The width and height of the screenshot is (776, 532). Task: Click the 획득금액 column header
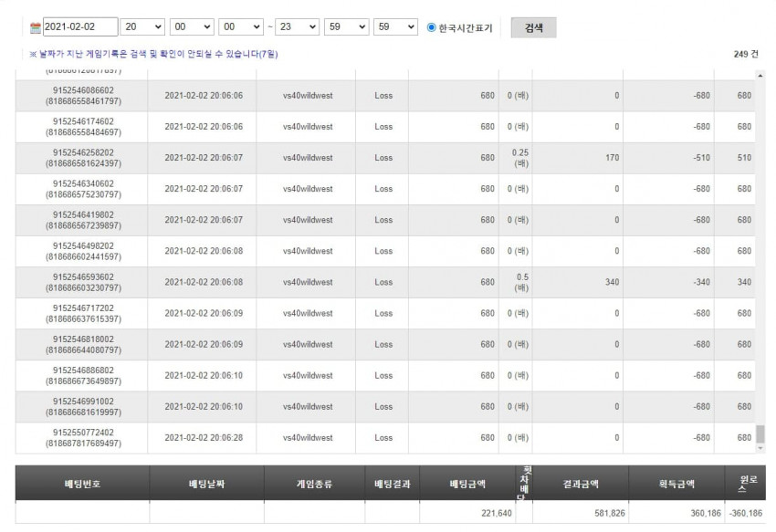676,484
